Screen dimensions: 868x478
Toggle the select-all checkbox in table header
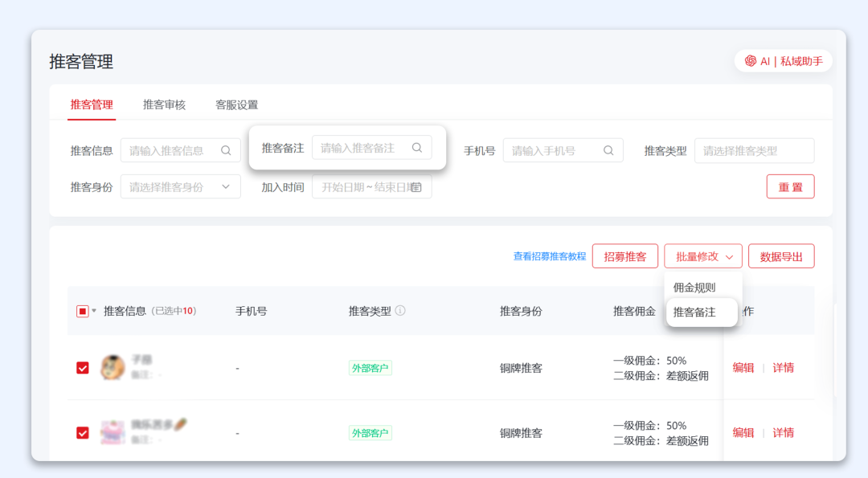[82, 311]
